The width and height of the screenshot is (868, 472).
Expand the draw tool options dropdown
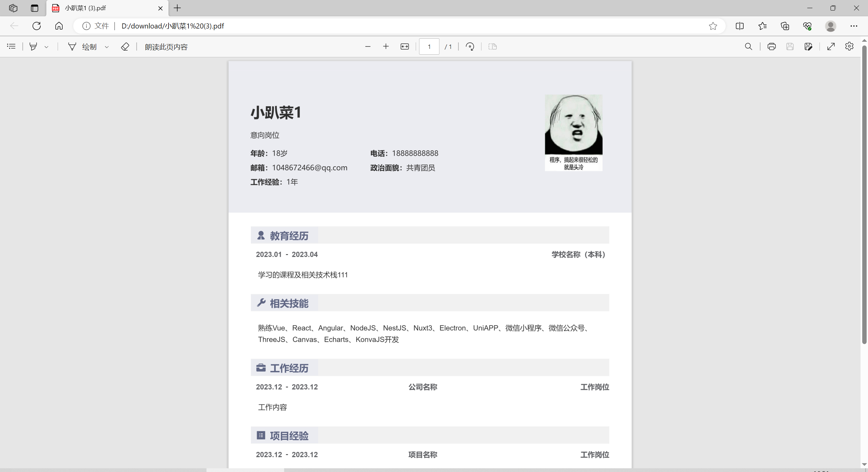[107, 47]
